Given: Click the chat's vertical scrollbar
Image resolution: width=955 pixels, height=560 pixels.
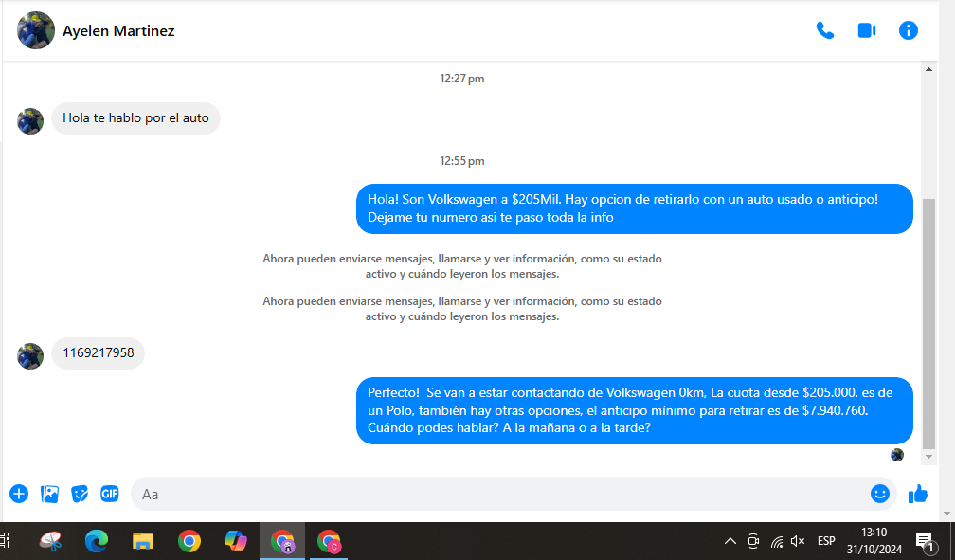Looking at the screenshot, I should (929, 322).
